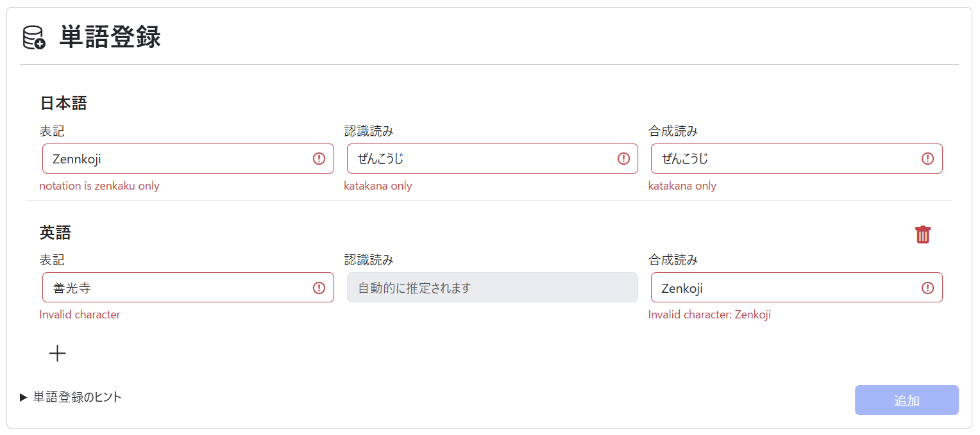This screenshot has width=980, height=435.
Task: Click the 単語登録 page heading
Action: pos(110,38)
